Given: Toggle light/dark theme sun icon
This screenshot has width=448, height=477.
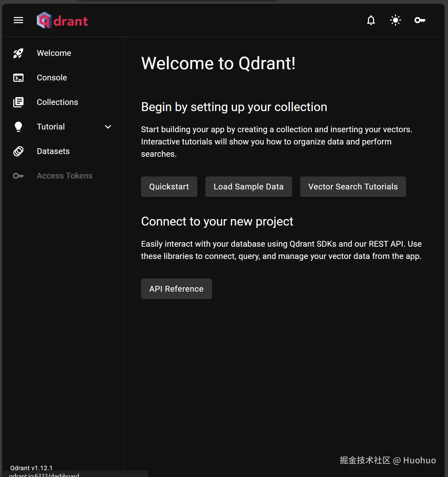Looking at the screenshot, I should coord(396,20).
